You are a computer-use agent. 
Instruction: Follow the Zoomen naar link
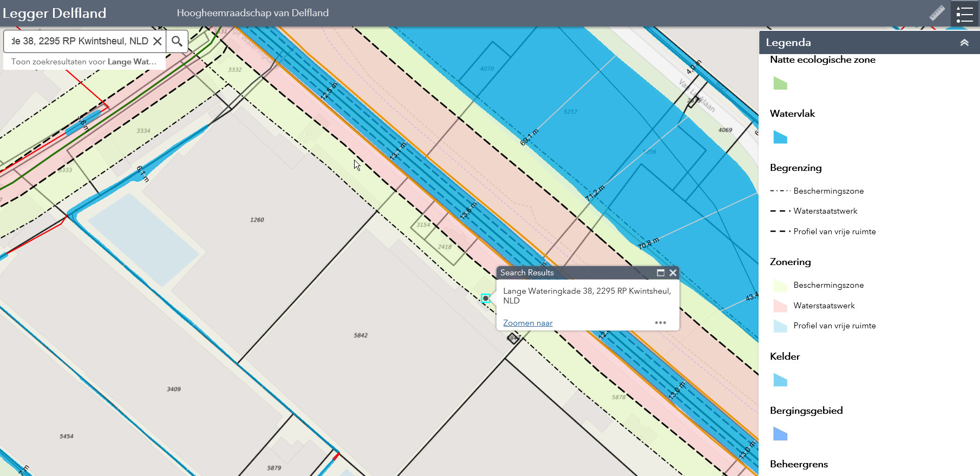(x=528, y=323)
